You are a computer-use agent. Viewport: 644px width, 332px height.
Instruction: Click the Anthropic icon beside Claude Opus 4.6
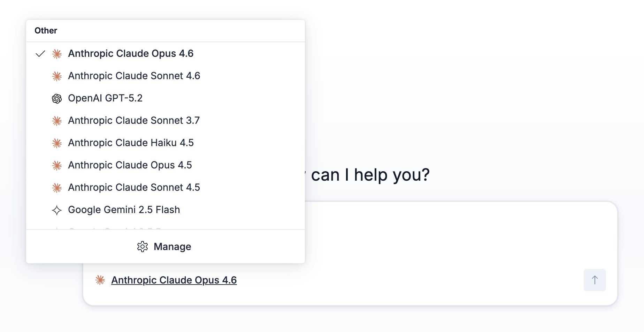56,54
